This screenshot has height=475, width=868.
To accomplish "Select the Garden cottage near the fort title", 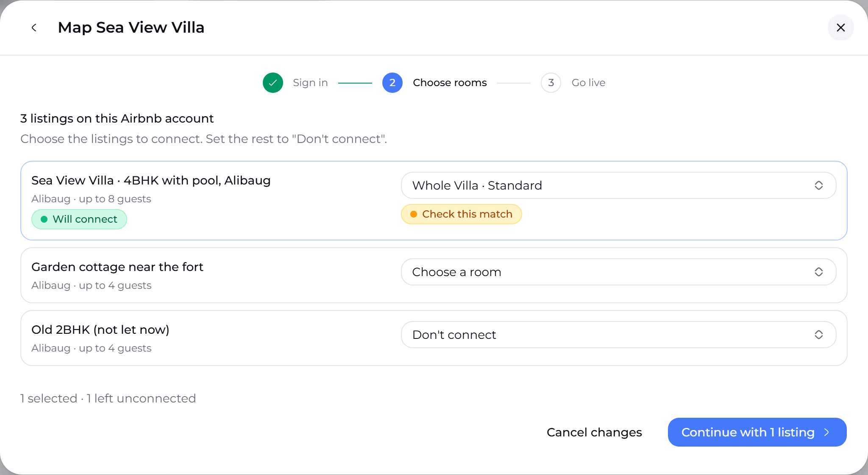I will click(117, 267).
